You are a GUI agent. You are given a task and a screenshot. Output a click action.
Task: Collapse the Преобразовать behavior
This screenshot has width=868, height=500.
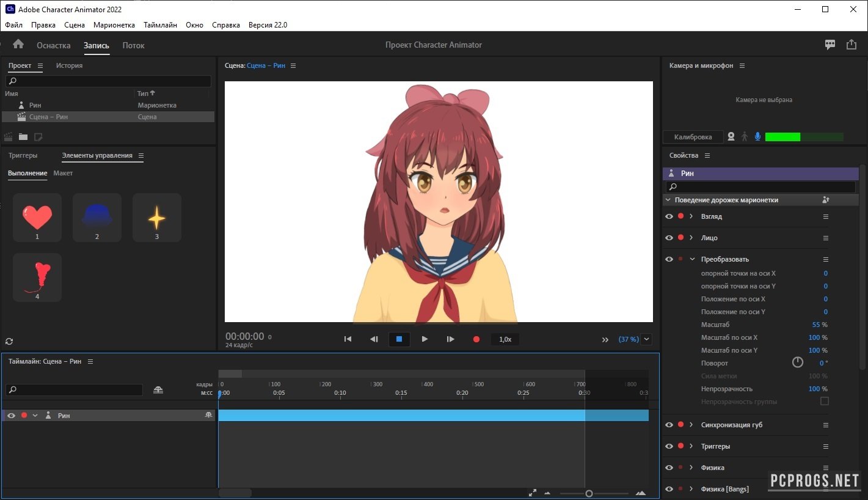[692, 259]
